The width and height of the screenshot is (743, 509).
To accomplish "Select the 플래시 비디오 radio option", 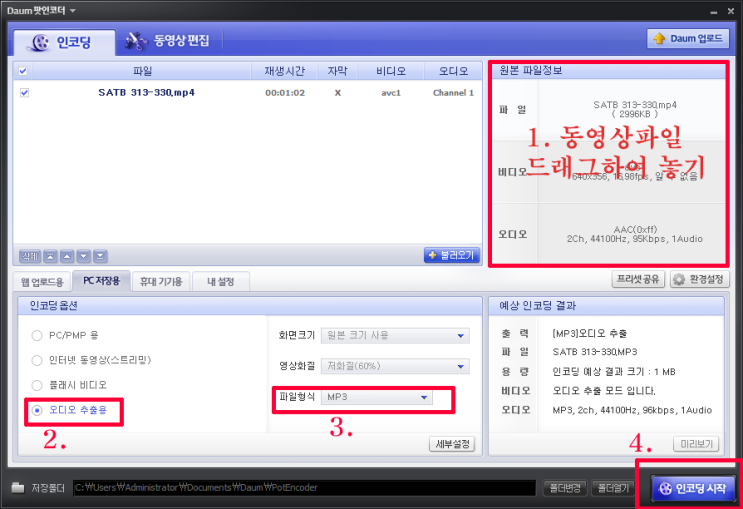I will 36,385.
